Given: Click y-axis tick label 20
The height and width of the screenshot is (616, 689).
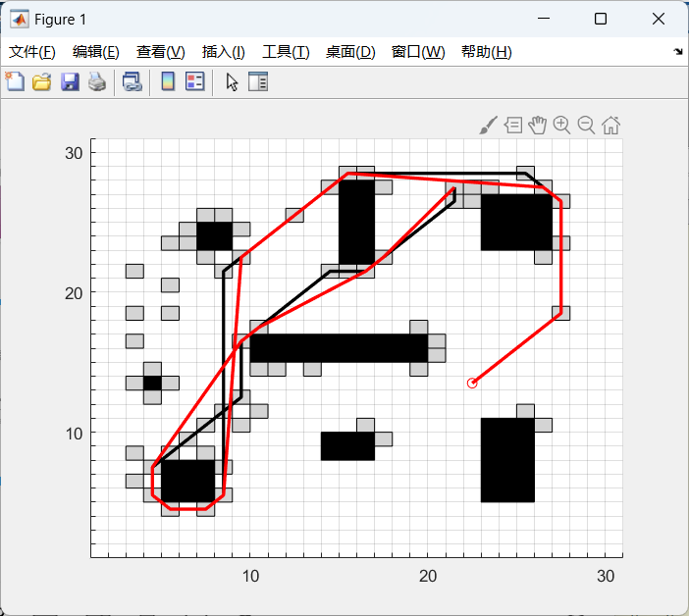Looking at the screenshot, I should coord(74,293).
